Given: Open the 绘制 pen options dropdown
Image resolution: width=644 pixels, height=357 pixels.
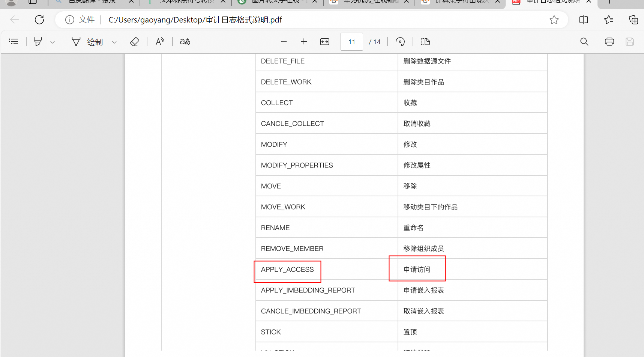Looking at the screenshot, I should tap(114, 42).
